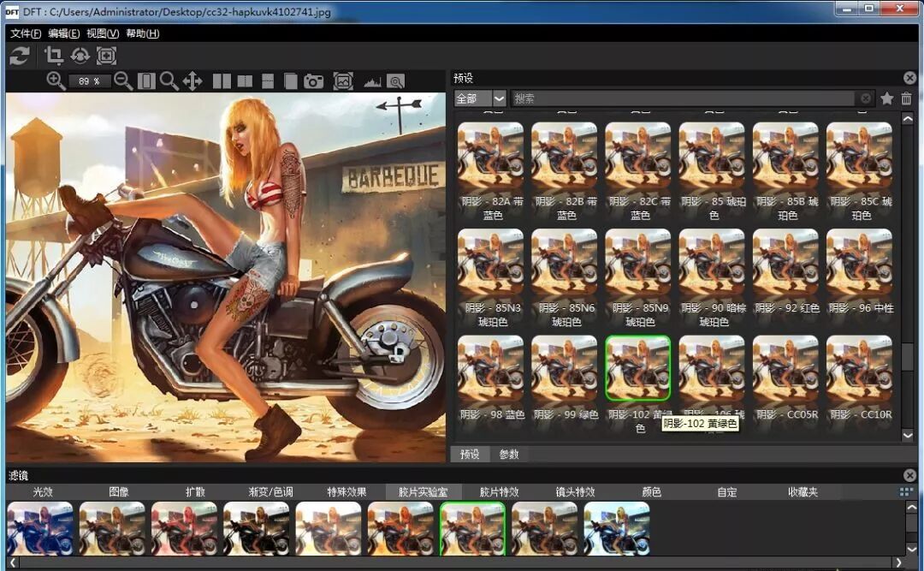924x571 pixels.
Task: Apply preset 阴影 - 82B 带蓝色
Action: coord(564,155)
